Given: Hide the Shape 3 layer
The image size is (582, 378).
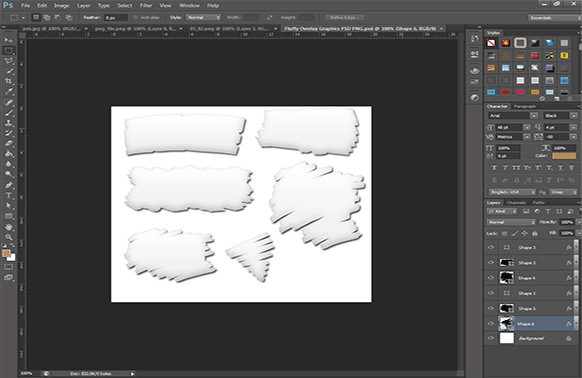Looking at the screenshot, I should click(491, 247).
